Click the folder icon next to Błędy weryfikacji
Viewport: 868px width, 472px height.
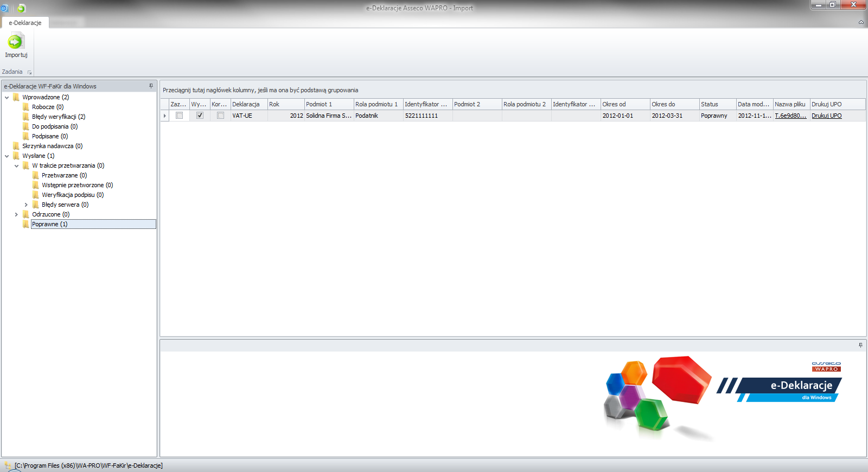point(25,117)
